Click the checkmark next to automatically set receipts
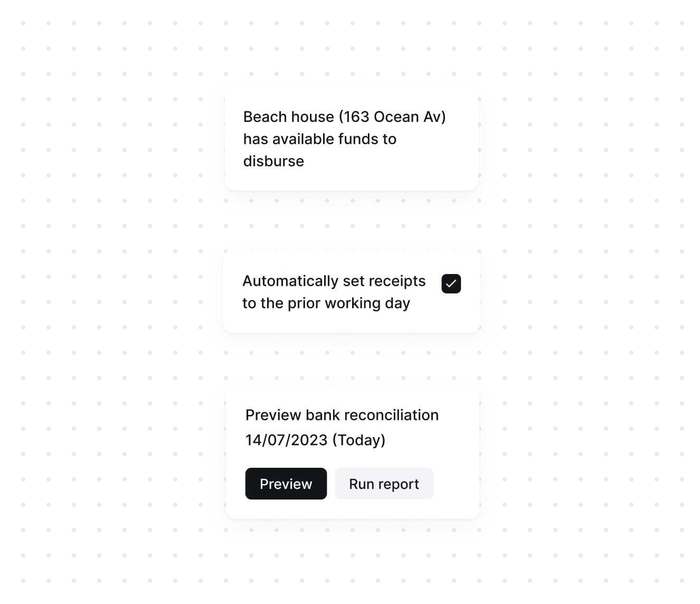 pos(451,284)
